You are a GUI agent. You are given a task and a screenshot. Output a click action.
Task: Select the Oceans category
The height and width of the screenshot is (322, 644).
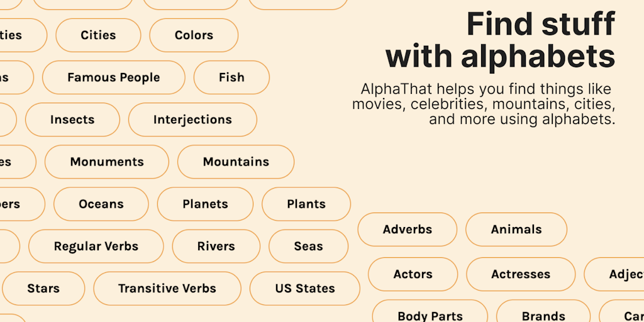pyautogui.click(x=101, y=204)
